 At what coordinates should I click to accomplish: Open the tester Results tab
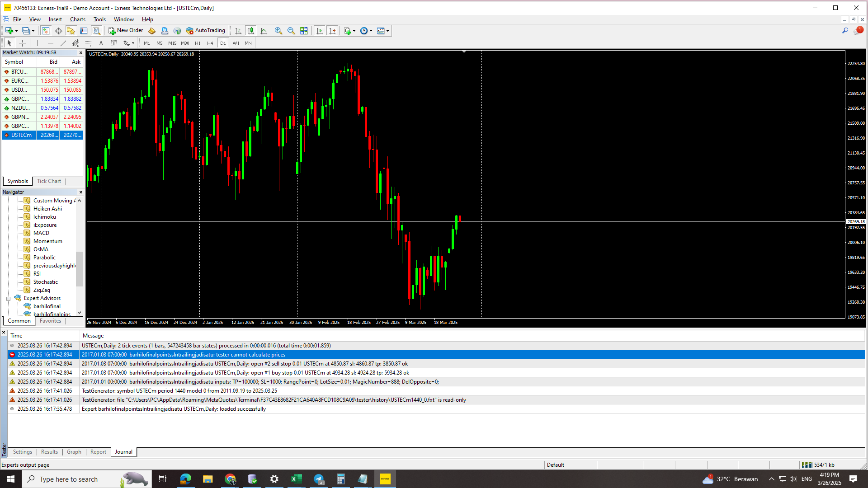coord(49,452)
